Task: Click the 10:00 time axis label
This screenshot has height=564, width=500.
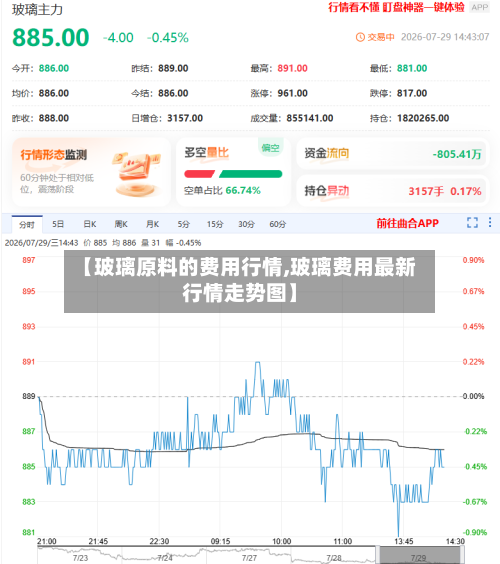Action: 282,541
